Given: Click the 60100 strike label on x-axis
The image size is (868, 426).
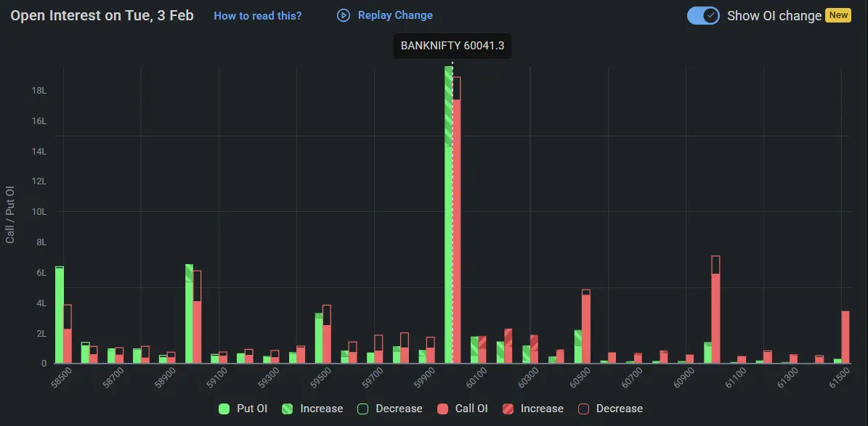Looking at the screenshot, I should coord(476,378).
